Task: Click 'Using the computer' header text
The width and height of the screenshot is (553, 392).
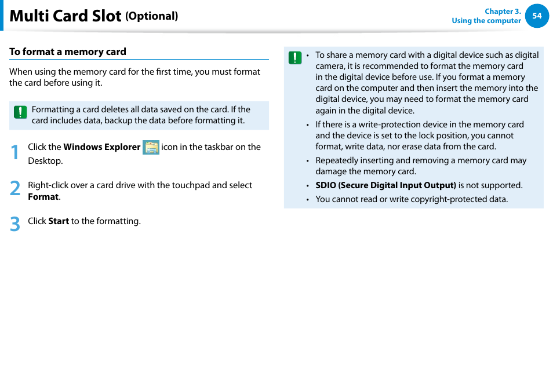Action: pos(486,21)
